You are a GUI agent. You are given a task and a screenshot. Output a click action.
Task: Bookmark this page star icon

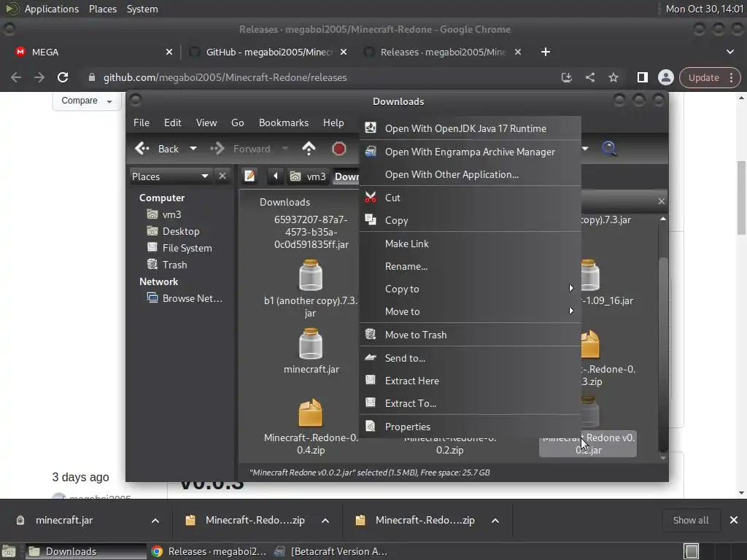614,77
